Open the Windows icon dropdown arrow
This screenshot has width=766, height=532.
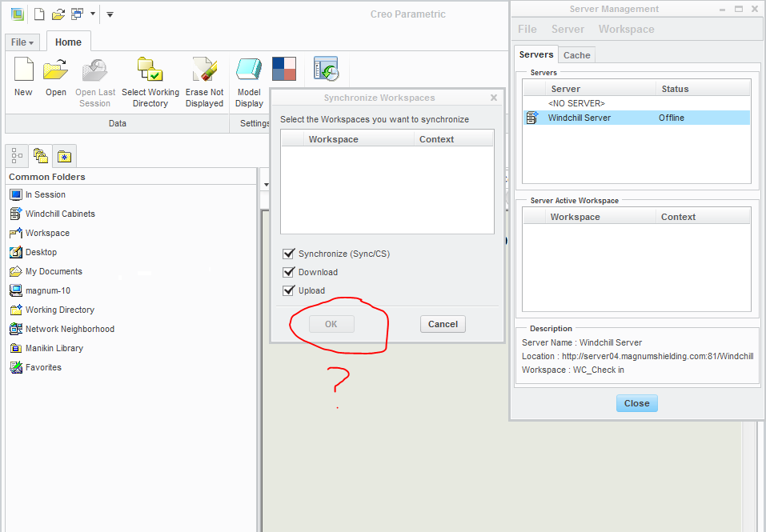coord(92,14)
